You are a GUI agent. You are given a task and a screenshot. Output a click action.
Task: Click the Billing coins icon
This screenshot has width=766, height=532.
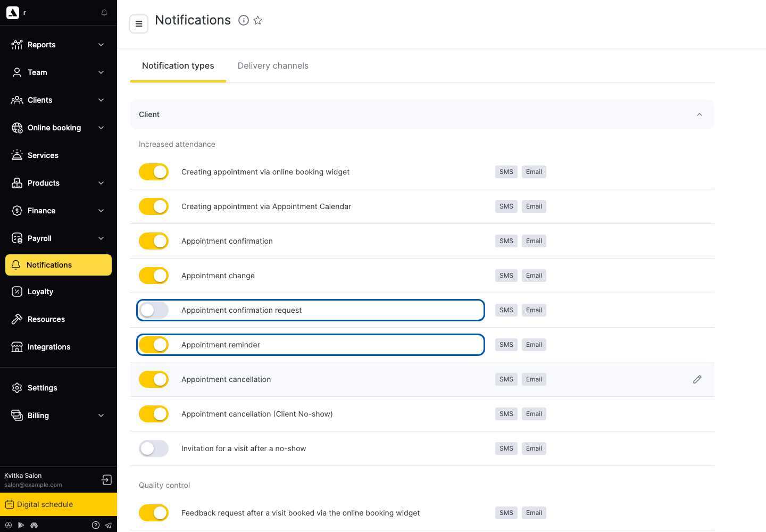[17, 415]
